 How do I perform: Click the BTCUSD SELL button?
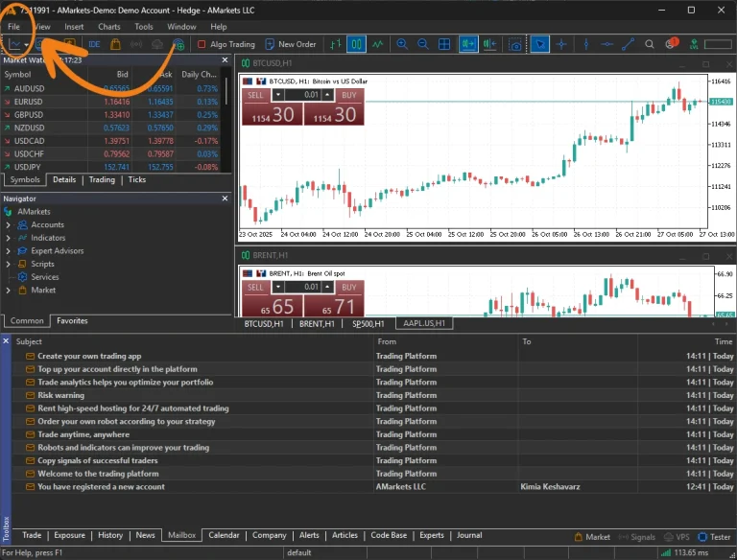(272, 107)
